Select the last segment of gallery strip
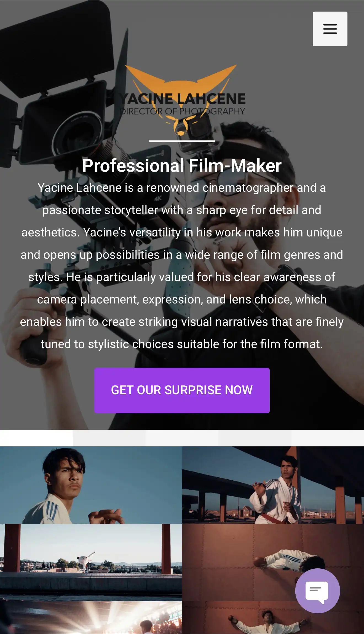The height and width of the screenshot is (634, 364). click(x=328, y=438)
